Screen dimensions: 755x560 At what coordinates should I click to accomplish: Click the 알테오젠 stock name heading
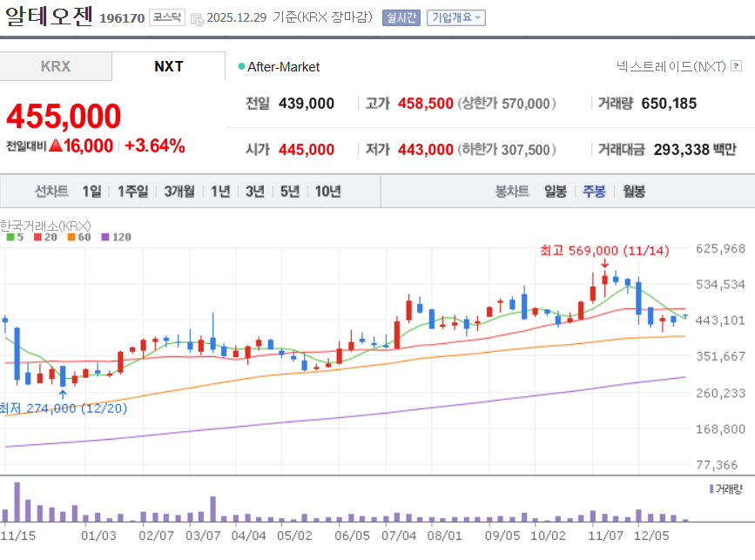(49, 16)
